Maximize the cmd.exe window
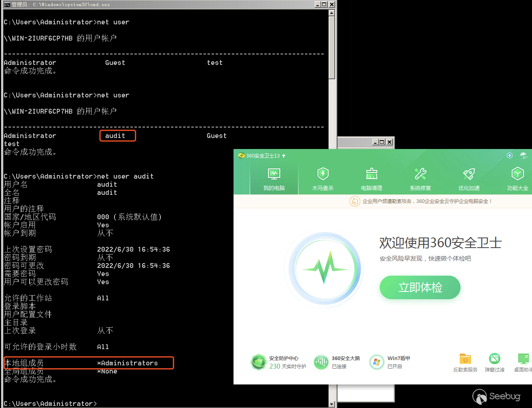Viewport: 532px width, 408px height. point(324,4)
